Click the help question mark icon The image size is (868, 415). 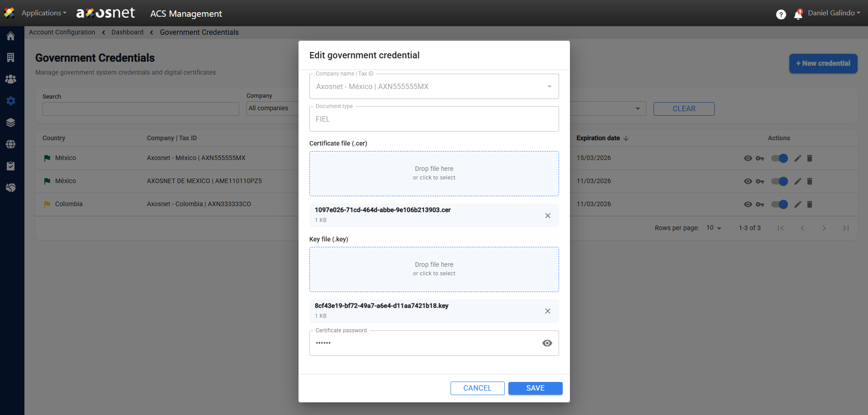point(781,14)
